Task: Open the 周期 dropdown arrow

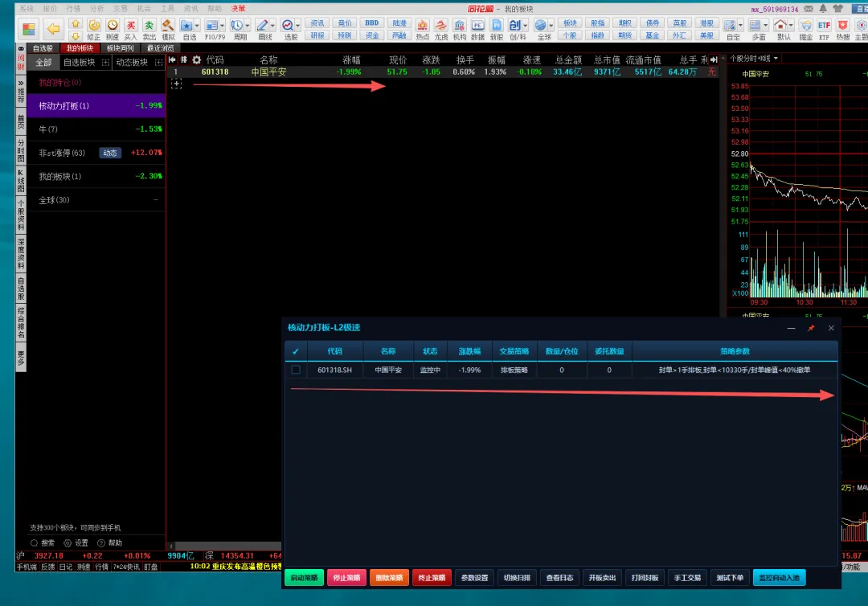Action: (x=248, y=26)
